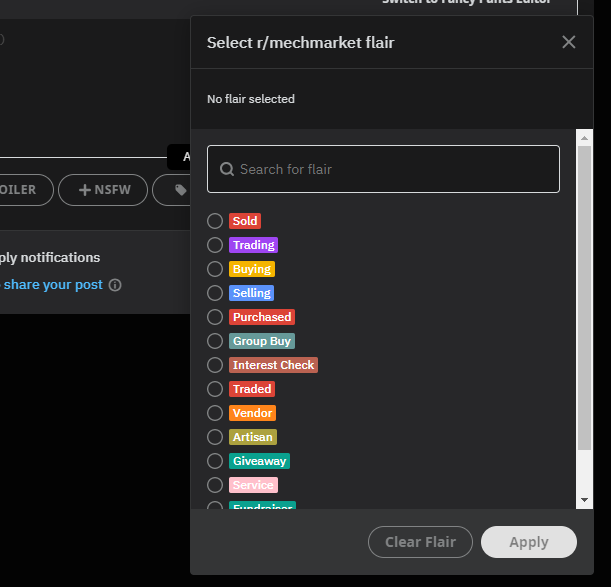
Task: Select the Service flair radio button
Action: [x=215, y=485]
